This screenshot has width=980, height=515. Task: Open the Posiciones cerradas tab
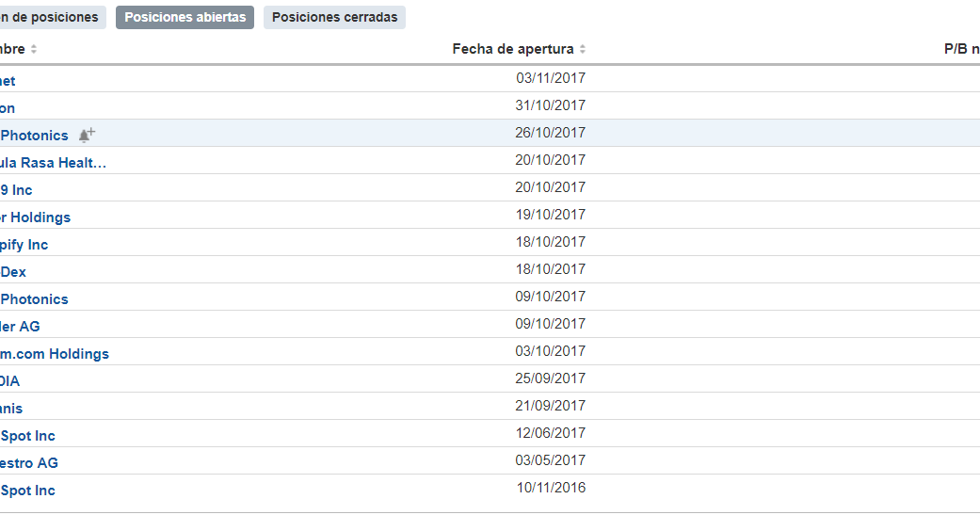334,18
